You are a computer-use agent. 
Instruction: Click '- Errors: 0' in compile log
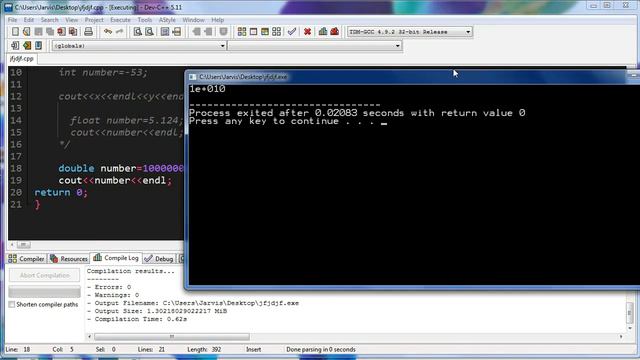(109, 287)
